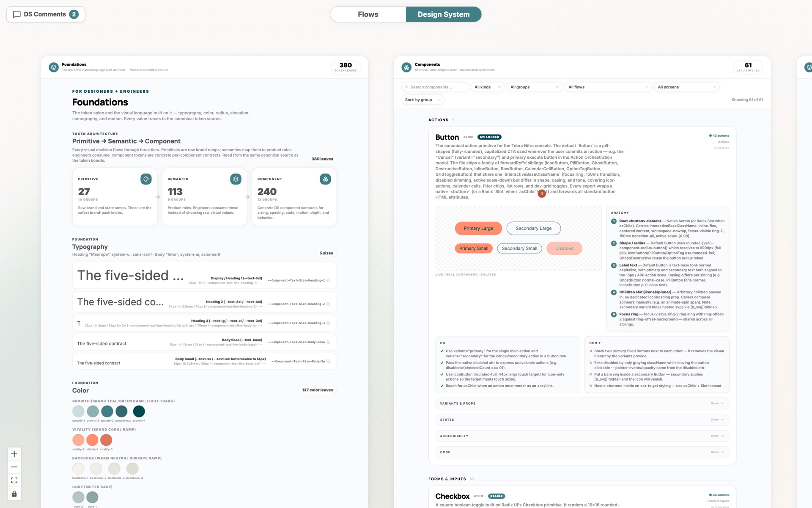Viewport: 812px width, 508px height.
Task: Click the Components panel header icon
Action: tap(406, 67)
